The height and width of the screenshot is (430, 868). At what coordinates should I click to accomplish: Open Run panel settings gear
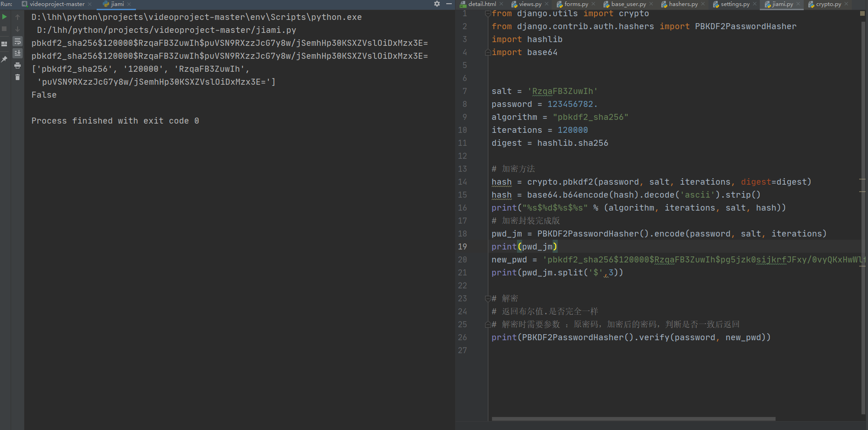(x=437, y=4)
